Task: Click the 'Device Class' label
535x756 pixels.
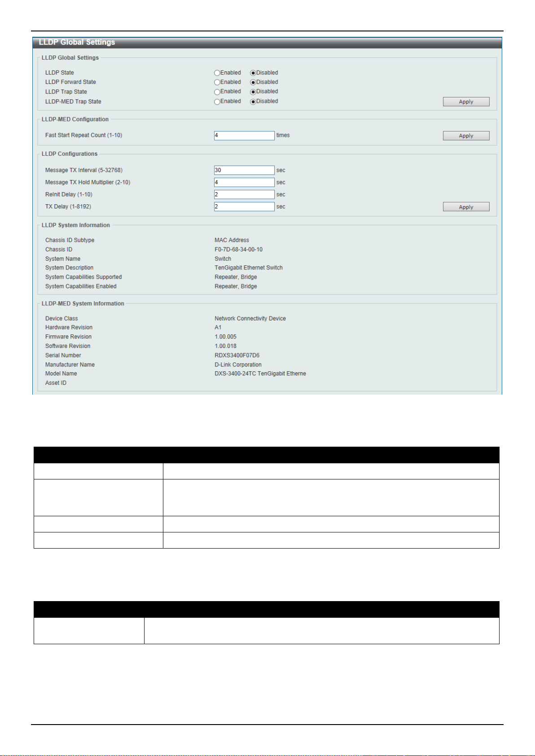Action: click(x=61, y=319)
